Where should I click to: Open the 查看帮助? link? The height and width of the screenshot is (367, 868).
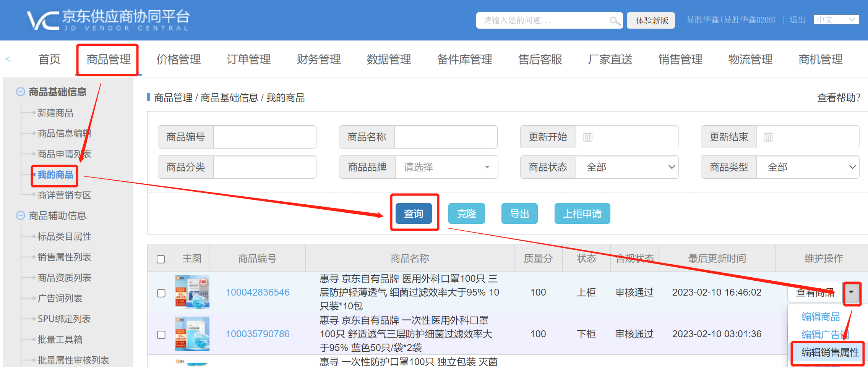839,98
